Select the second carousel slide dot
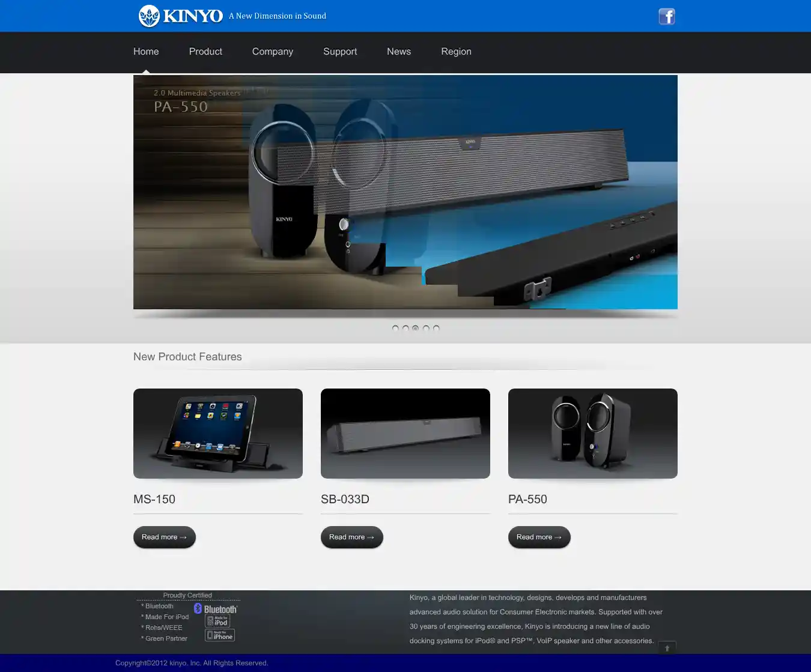 pos(405,328)
